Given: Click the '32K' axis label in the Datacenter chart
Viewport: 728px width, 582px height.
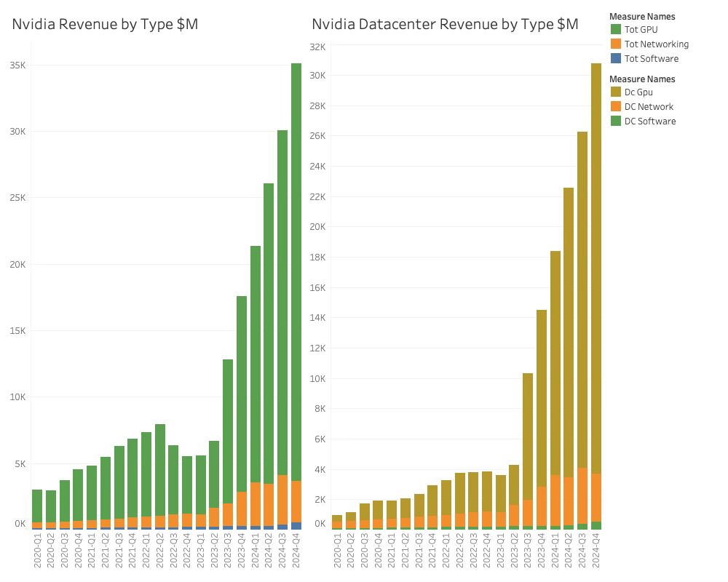Looking at the screenshot, I should coord(317,47).
